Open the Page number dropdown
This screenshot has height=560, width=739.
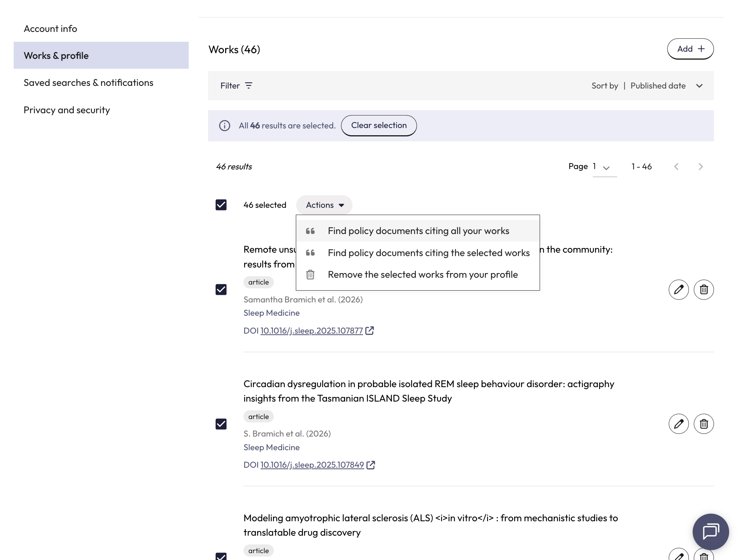605,167
